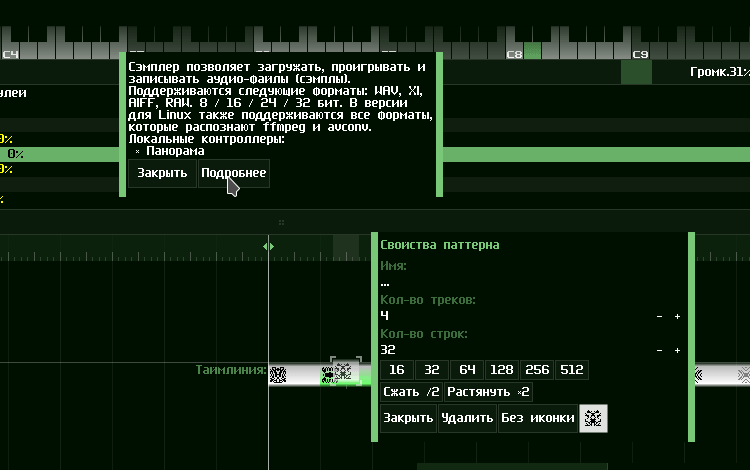Click the Кол-во треков value 4
The height and width of the screenshot is (470, 750).
[385, 316]
